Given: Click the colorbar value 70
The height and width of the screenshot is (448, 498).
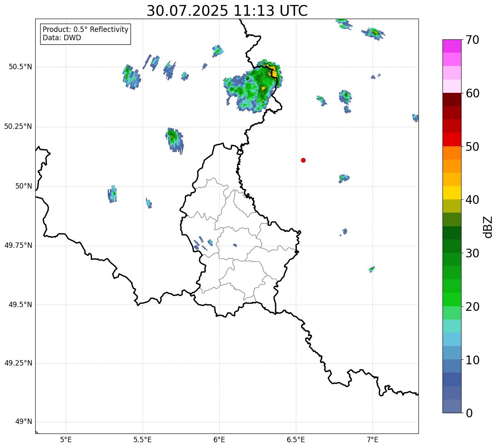Looking at the screenshot, I should click(x=472, y=40).
